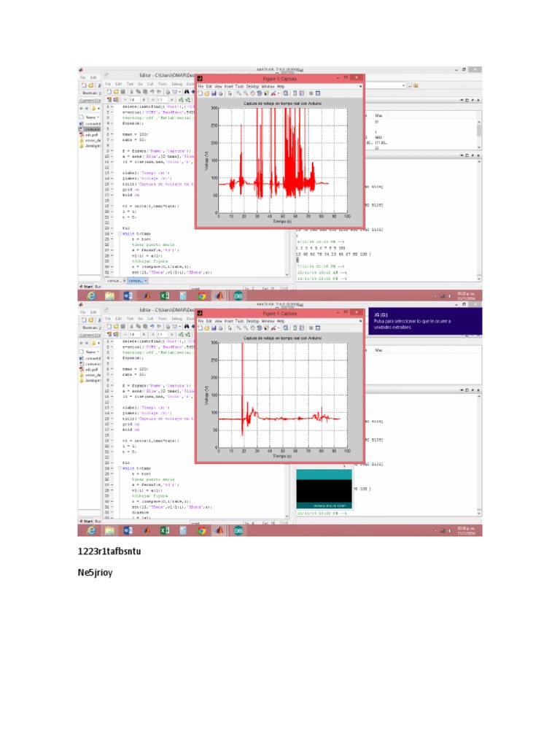The image size is (560, 747).
Task: Click New File icon in lower Editor toolbar
Action: pos(109,326)
